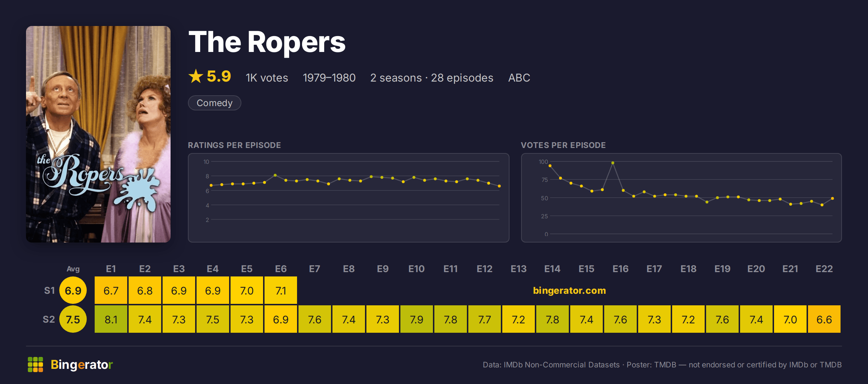
Task: Select season 1 episode 1 rated 6.7
Action: [x=111, y=290]
